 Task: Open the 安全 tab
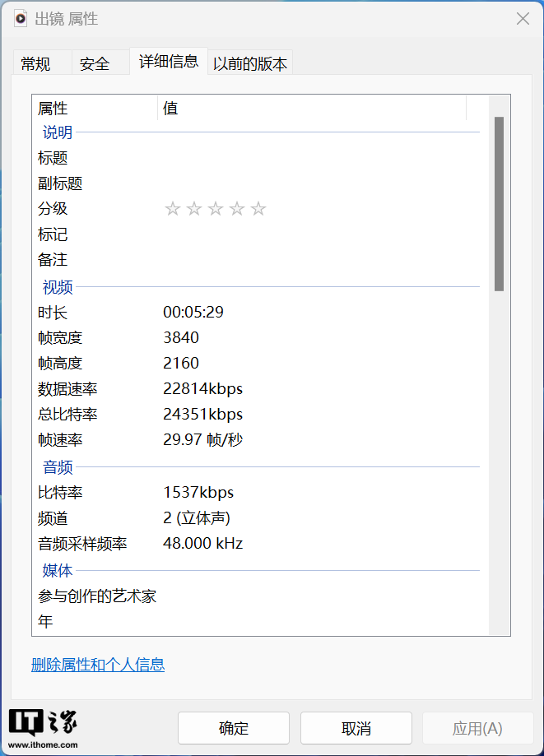tap(95, 63)
